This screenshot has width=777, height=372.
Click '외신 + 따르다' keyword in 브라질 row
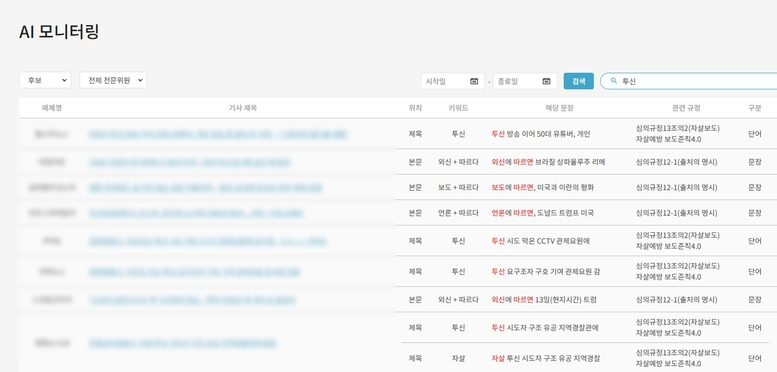[458, 162]
